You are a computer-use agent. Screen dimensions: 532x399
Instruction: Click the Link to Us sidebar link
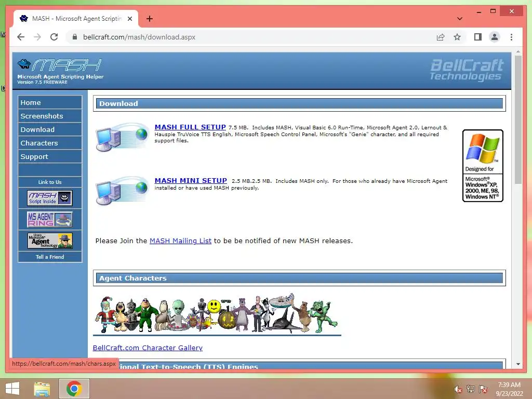50,182
